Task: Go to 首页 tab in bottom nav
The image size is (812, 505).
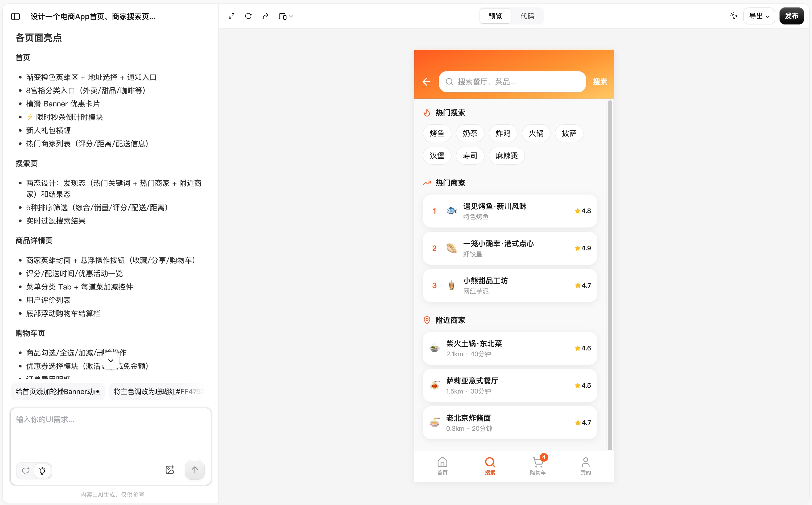Action: tap(442, 466)
